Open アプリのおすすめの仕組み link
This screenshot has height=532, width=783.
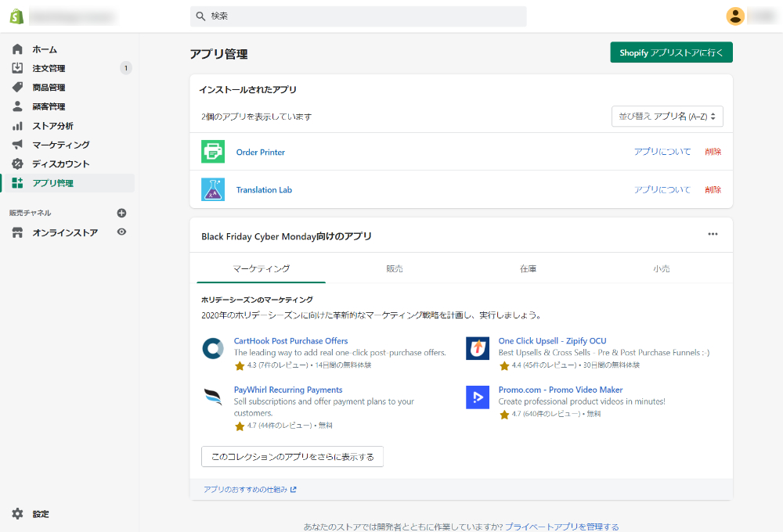tap(250, 490)
